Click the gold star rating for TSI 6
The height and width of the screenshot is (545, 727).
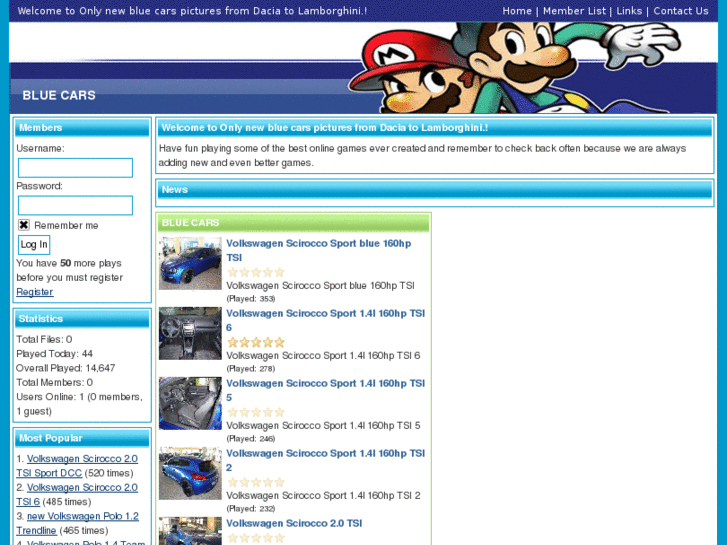pyautogui.click(x=256, y=342)
